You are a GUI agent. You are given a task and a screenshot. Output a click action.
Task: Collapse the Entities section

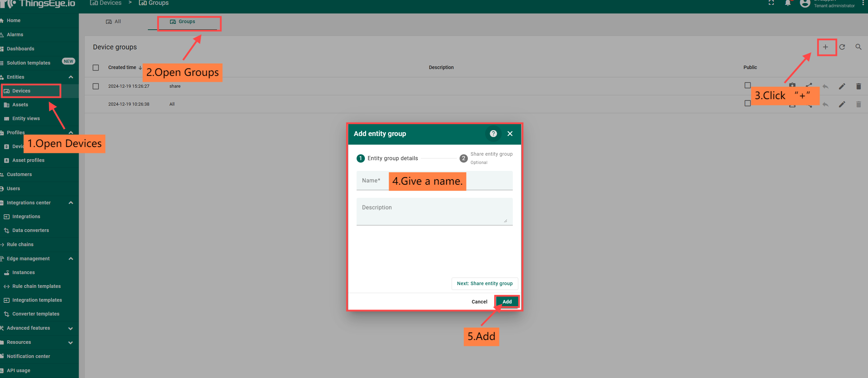pyautogui.click(x=71, y=77)
